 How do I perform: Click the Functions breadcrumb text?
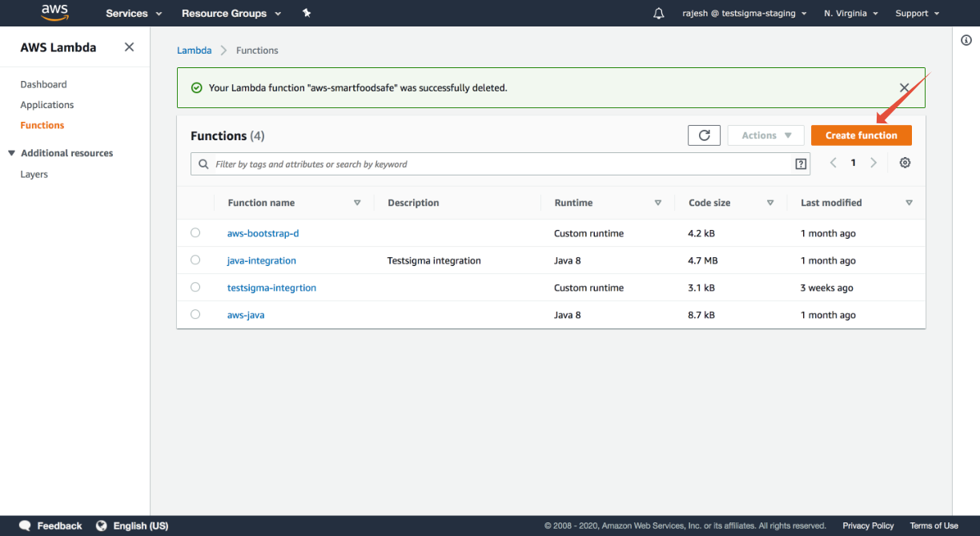point(257,50)
